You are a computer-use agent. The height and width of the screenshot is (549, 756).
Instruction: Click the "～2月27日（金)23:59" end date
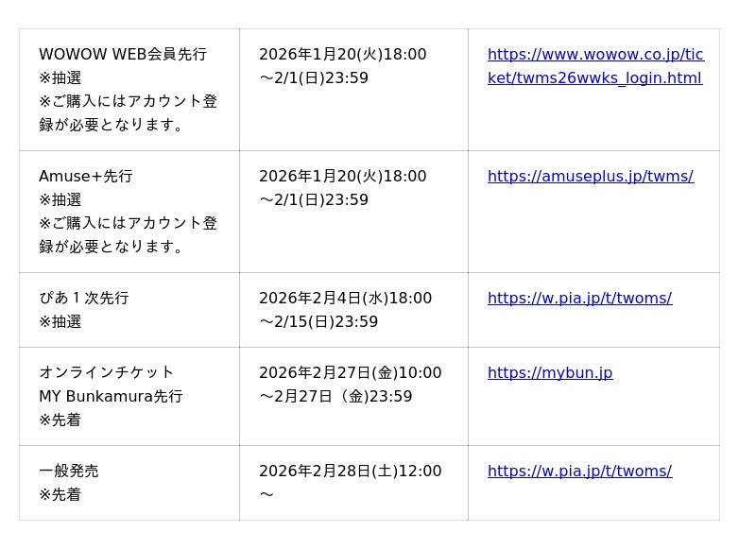(335, 397)
